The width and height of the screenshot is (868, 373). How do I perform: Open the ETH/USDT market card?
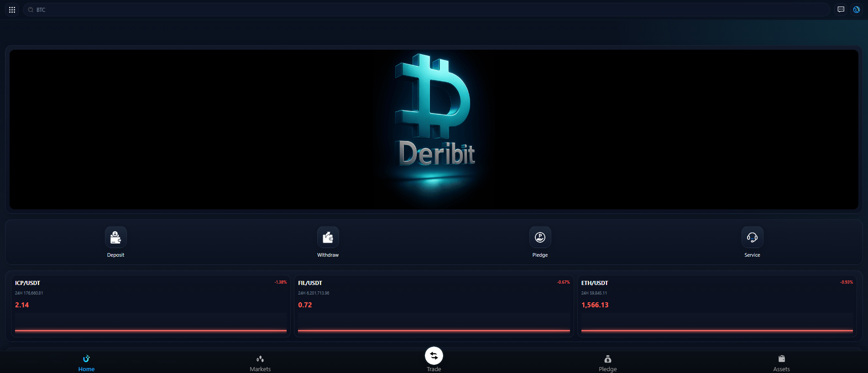coord(717,306)
